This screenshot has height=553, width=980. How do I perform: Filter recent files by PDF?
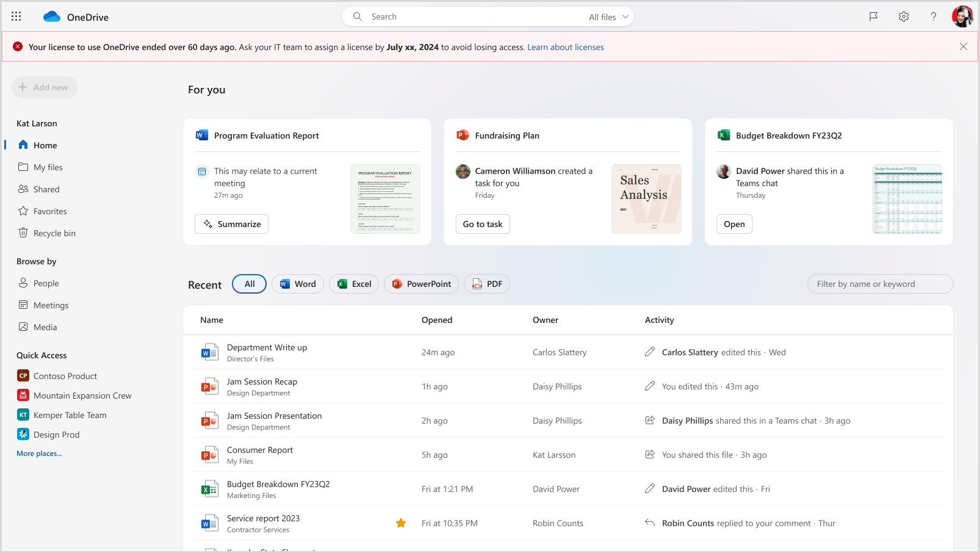pos(487,284)
